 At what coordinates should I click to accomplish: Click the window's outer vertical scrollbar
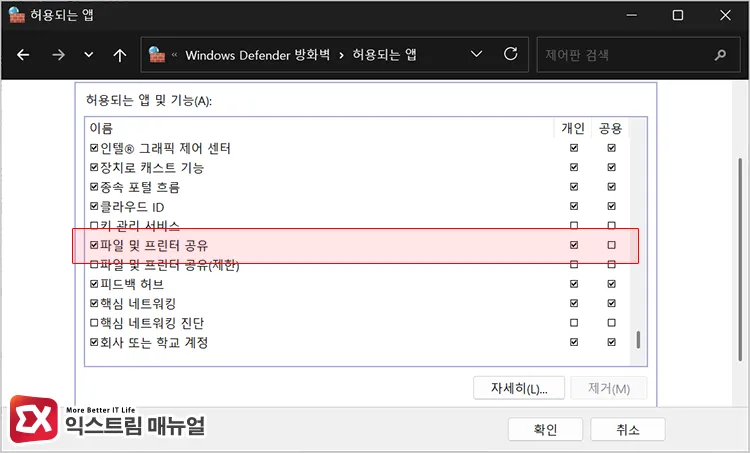coord(740,261)
